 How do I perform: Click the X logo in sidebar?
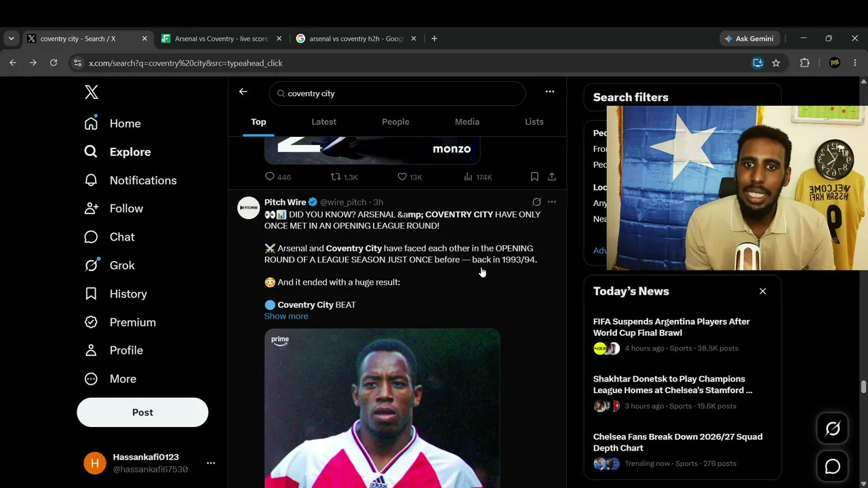92,92
